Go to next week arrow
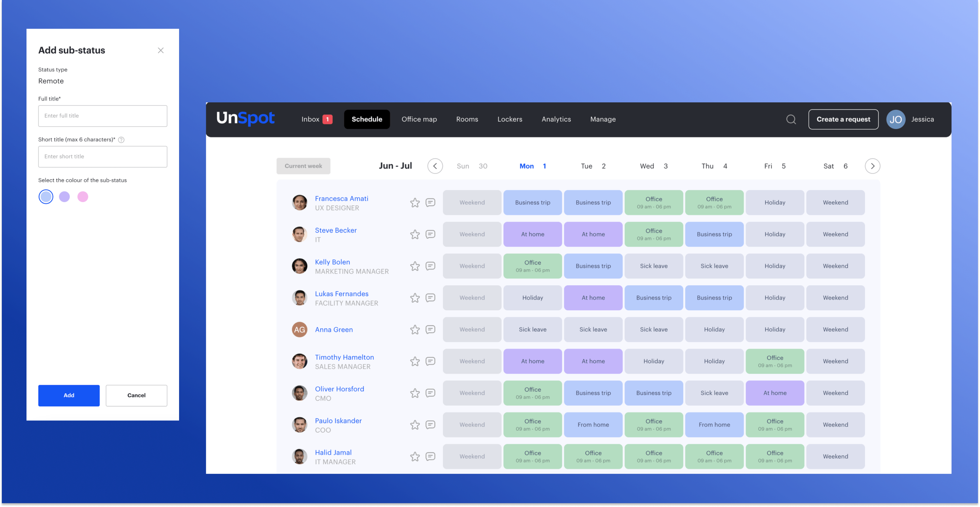980x507 pixels. tap(872, 166)
